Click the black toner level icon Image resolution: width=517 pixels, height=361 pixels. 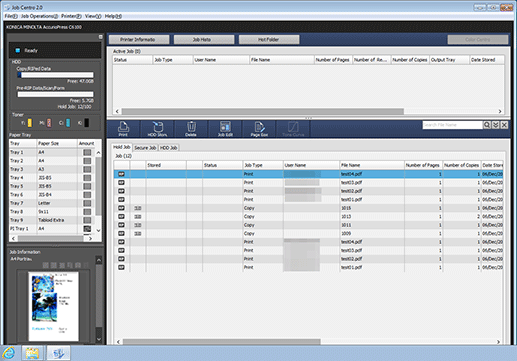coord(87,123)
